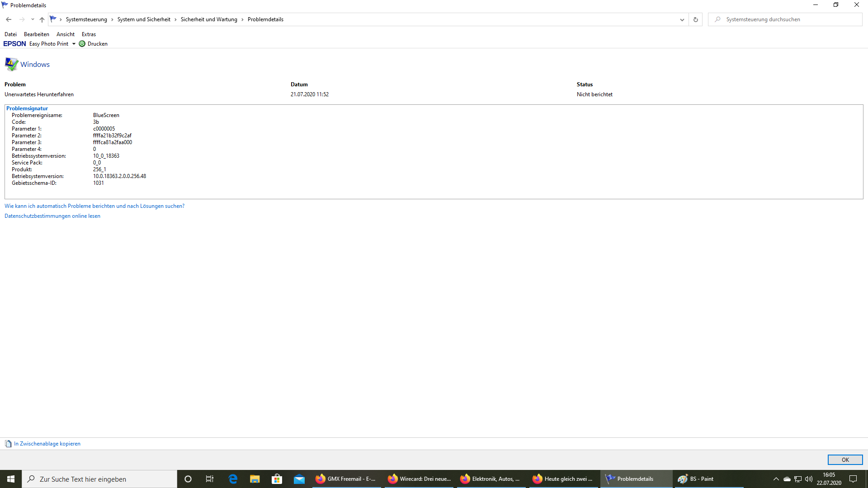
Task: Click the automatic problem reporting help link
Action: click(94, 206)
